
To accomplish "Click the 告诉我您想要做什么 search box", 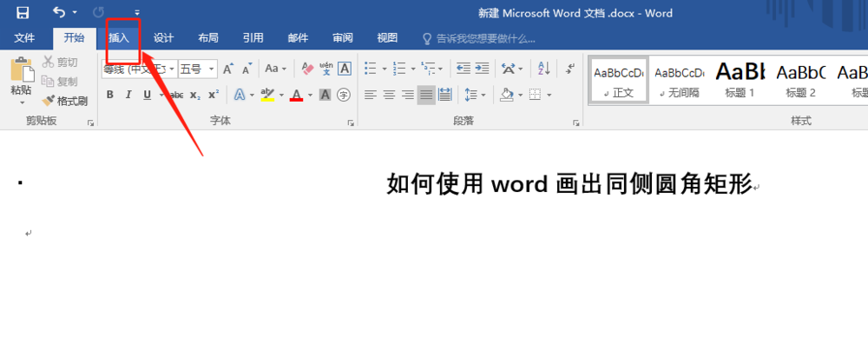I will [x=479, y=38].
